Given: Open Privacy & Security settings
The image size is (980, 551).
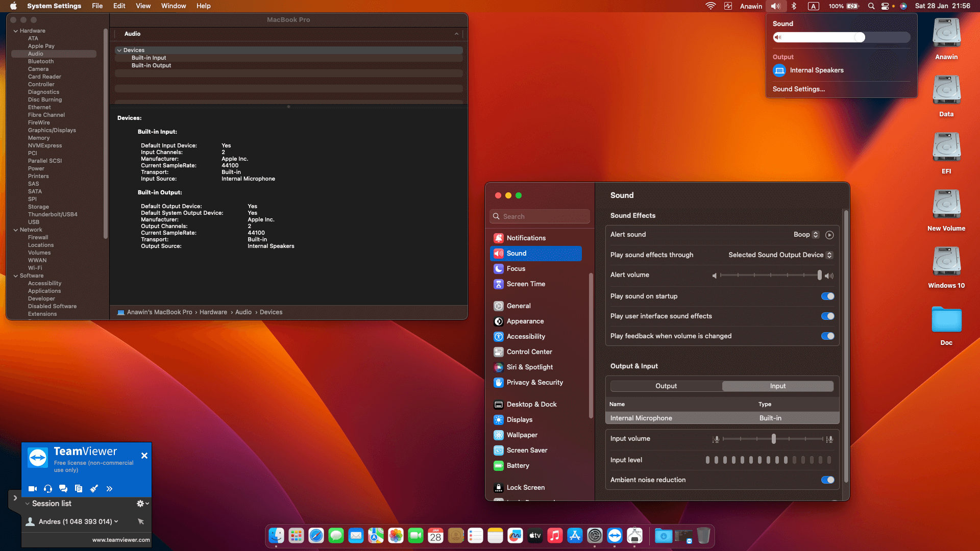Looking at the screenshot, I should click(x=534, y=382).
